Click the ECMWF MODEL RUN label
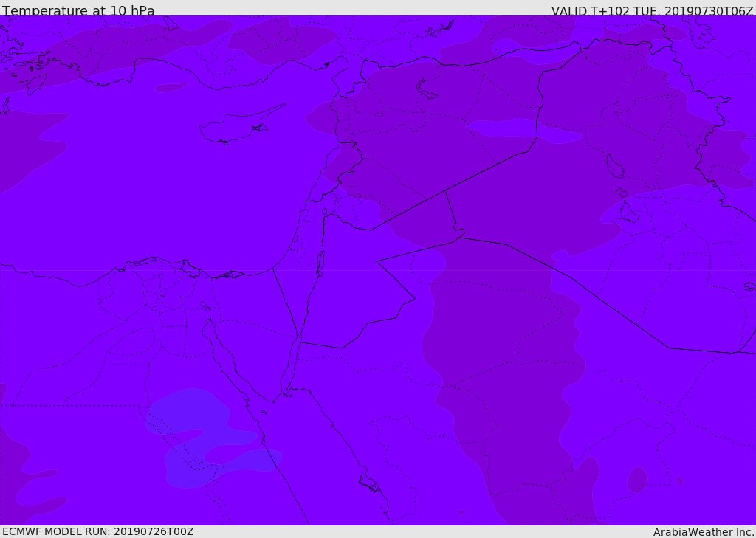Screen dimensions: 756x538 [98, 531]
